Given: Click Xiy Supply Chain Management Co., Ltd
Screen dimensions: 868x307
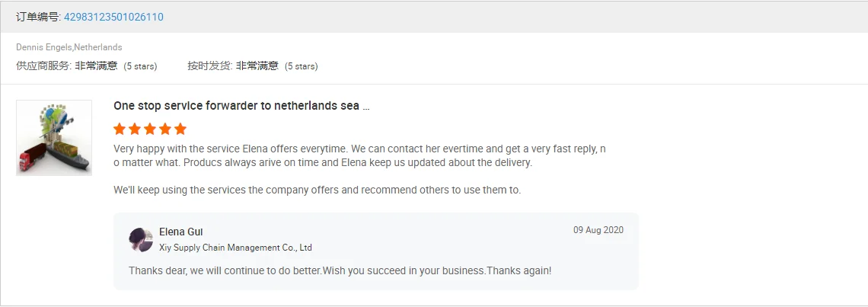Looking at the screenshot, I should [235, 248].
